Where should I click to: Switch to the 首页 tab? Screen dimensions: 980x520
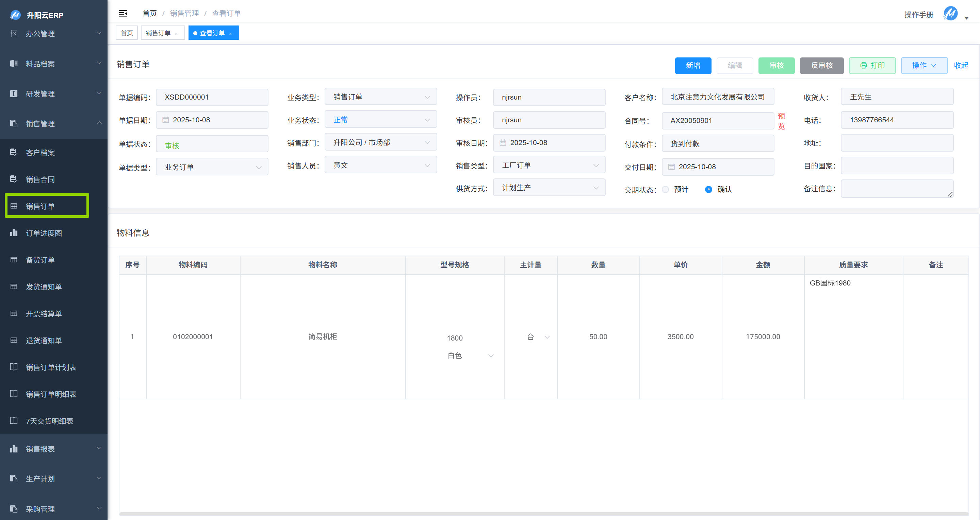(x=127, y=33)
